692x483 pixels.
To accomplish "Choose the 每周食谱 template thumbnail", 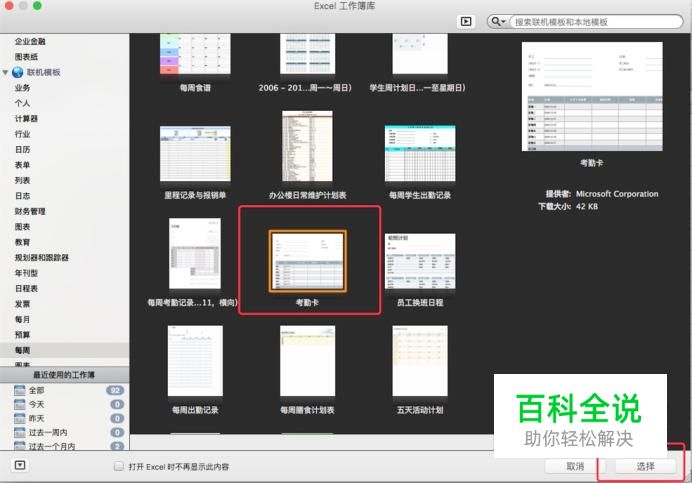I will click(195, 53).
